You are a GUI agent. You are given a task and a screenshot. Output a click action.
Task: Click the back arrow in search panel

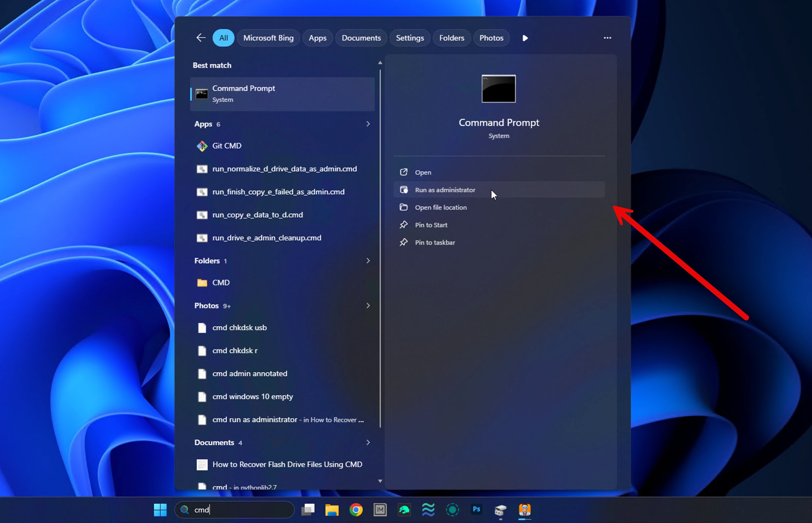[201, 38]
